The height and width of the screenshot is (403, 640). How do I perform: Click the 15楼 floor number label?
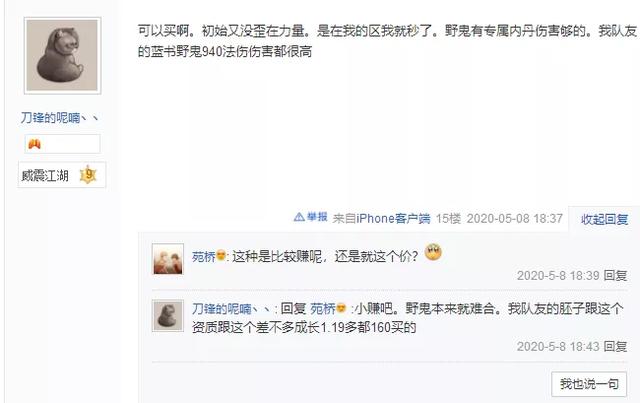tap(448, 218)
